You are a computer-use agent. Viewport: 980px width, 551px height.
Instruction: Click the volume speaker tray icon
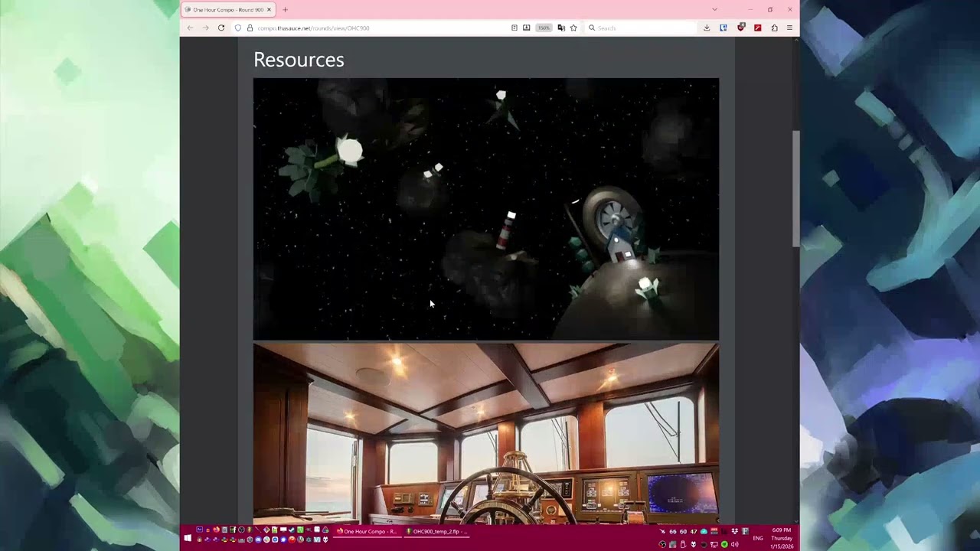click(x=735, y=544)
